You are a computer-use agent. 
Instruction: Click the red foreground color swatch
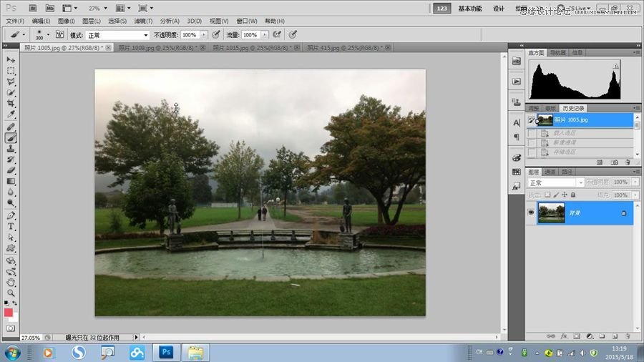tap(9, 312)
